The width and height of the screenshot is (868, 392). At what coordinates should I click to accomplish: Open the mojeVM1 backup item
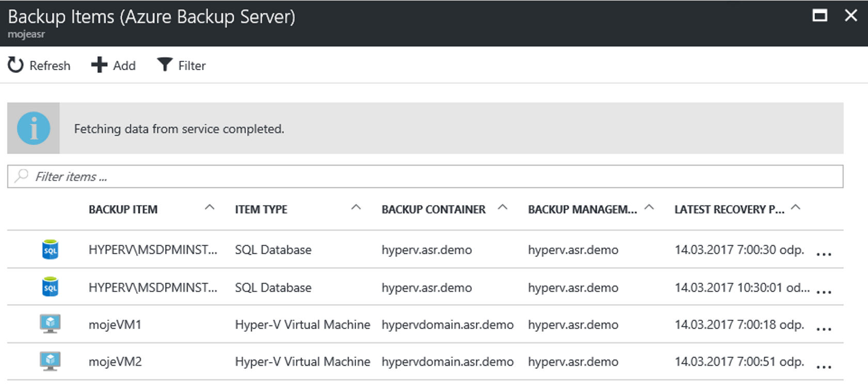click(115, 324)
